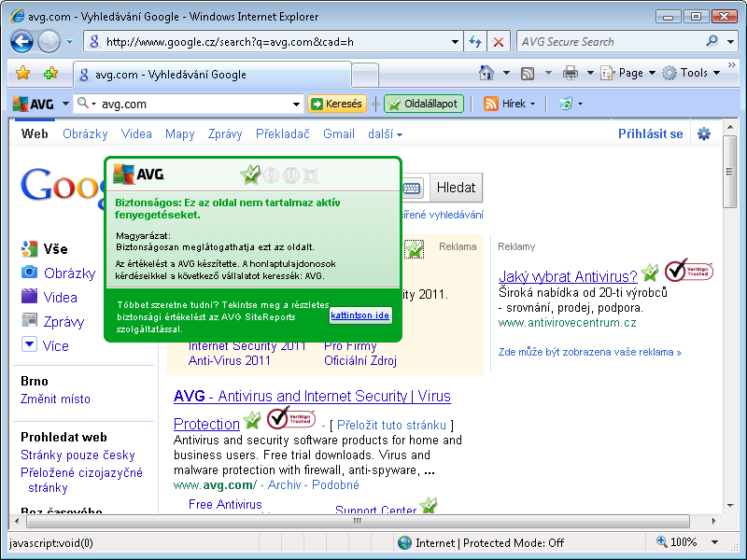Open the on-screen keyboard icon beside Hledat

coord(412,188)
